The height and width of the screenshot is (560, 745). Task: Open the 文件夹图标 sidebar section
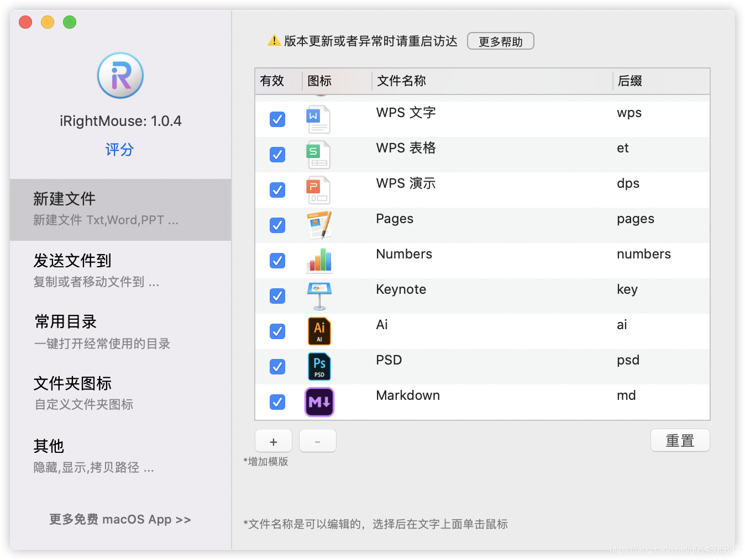tap(120, 393)
